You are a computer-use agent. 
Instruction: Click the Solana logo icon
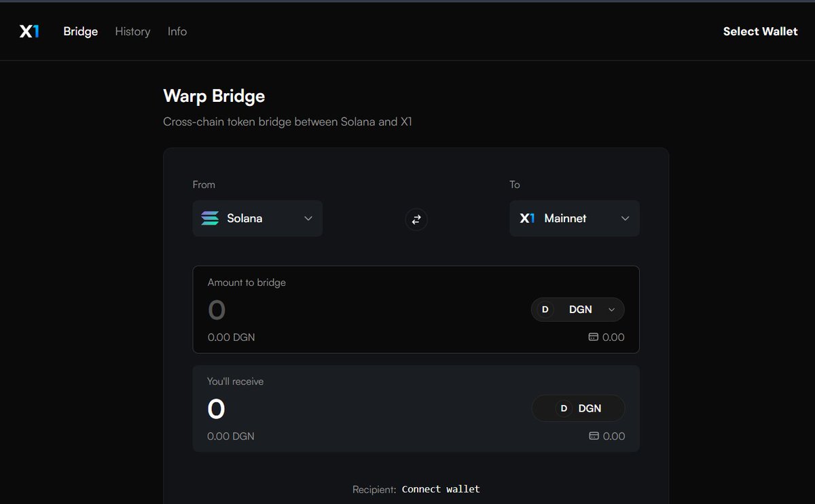click(x=210, y=218)
